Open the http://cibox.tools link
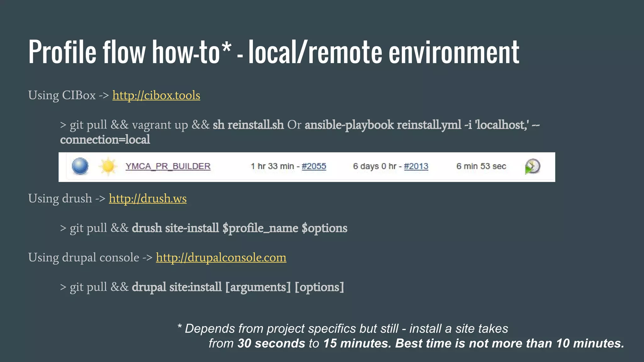Viewport: 644px width, 362px height. pos(156,95)
